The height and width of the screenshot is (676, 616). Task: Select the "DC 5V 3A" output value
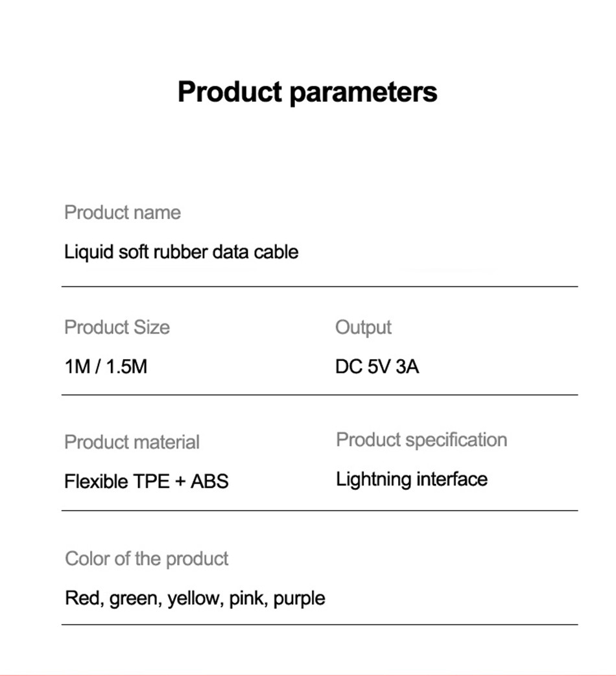(x=377, y=367)
